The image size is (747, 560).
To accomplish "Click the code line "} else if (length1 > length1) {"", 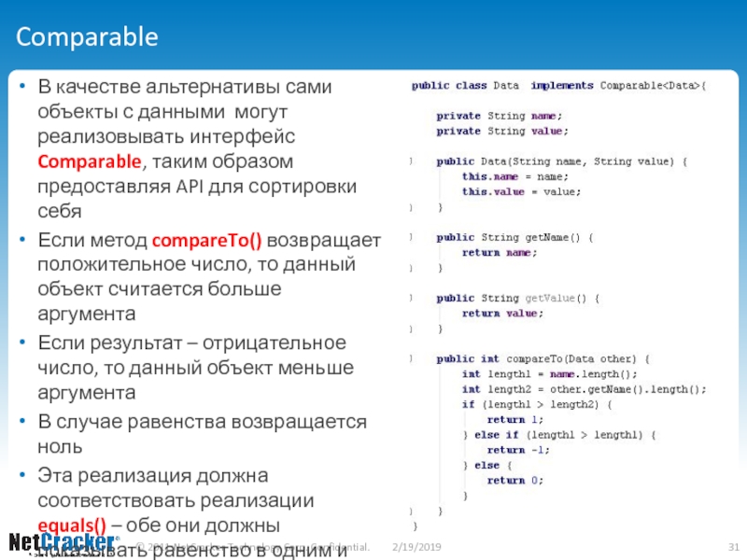I will tap(559, 435).
